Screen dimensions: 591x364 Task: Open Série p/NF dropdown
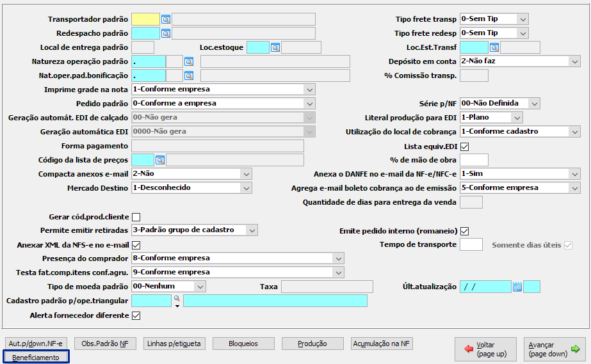(x=534, y=104)
